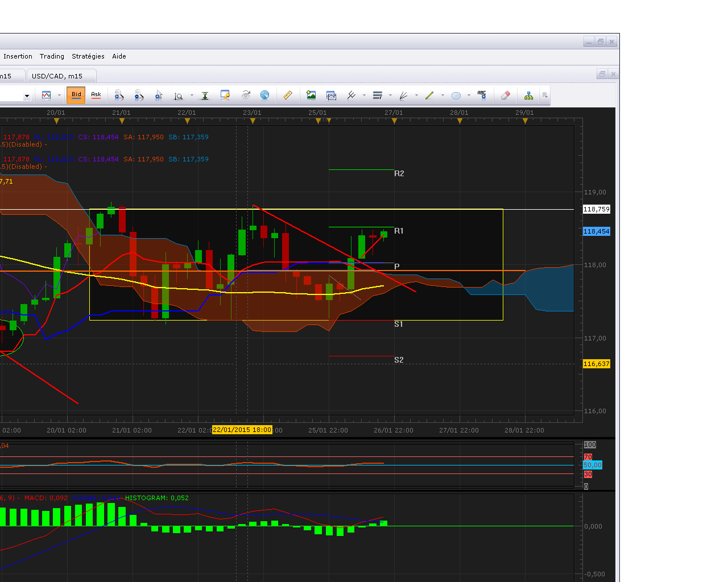Screen dimensions: 728x582
Task: Click the R2 pivot level label
Action: pyautogui.click(x=399, y=173)
